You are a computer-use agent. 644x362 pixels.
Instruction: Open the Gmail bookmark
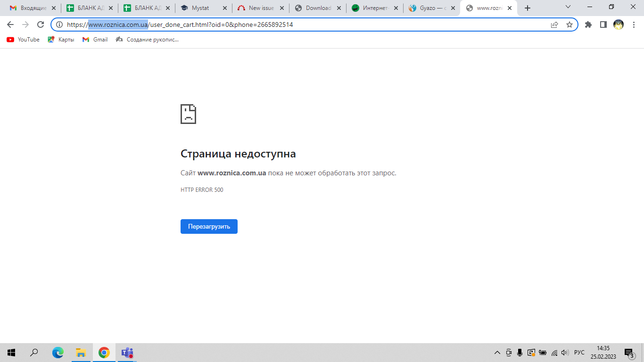(x=95, y=40)
